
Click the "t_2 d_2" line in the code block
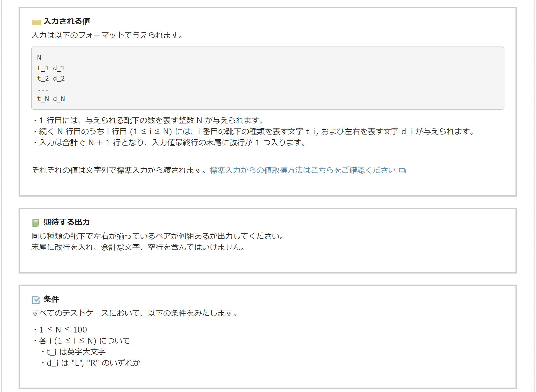tap(51, 78)
